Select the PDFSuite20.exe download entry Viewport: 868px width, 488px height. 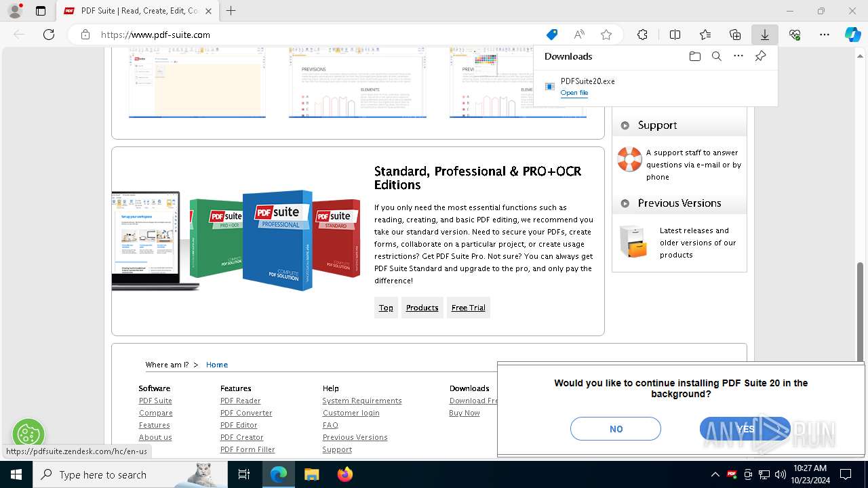(x=655, y=87)
